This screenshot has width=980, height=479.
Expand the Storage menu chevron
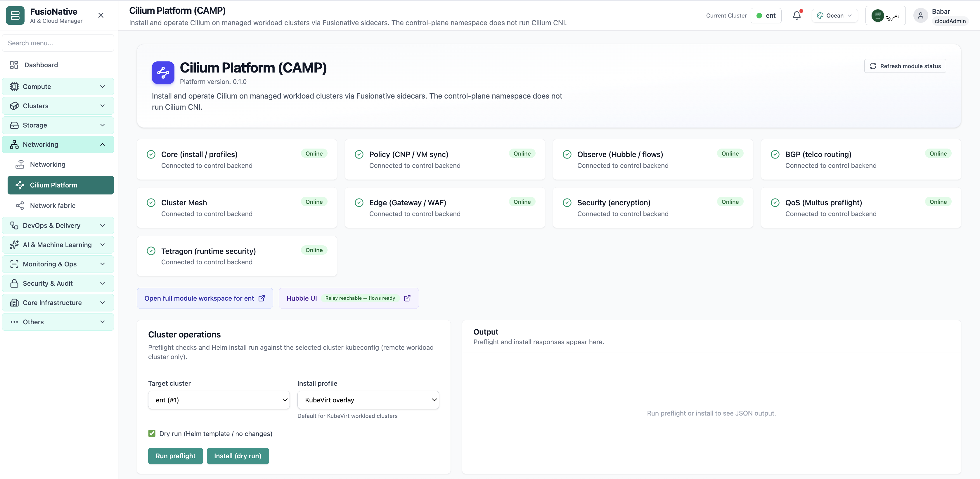[102, 125]
